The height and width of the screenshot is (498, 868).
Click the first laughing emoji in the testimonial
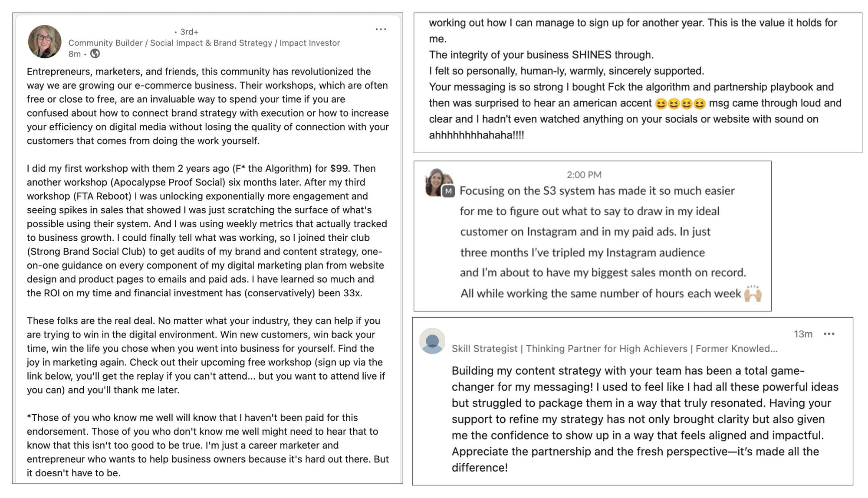pos(661,104)
